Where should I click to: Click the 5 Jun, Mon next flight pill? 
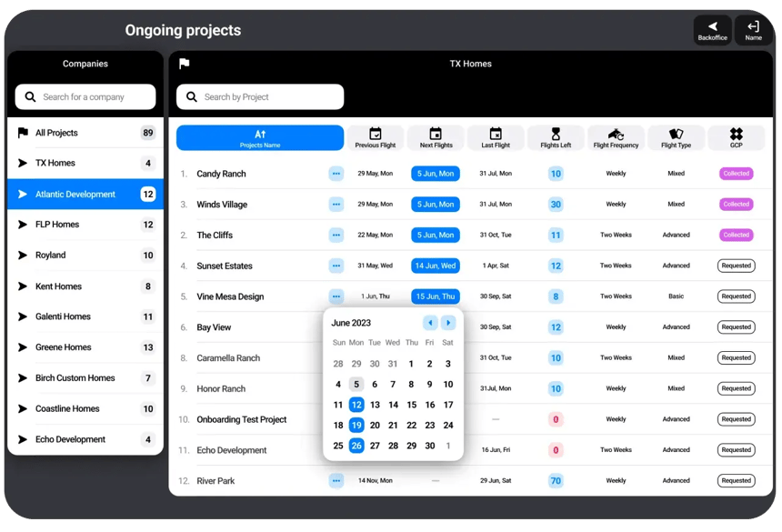(x=435, y=173)
